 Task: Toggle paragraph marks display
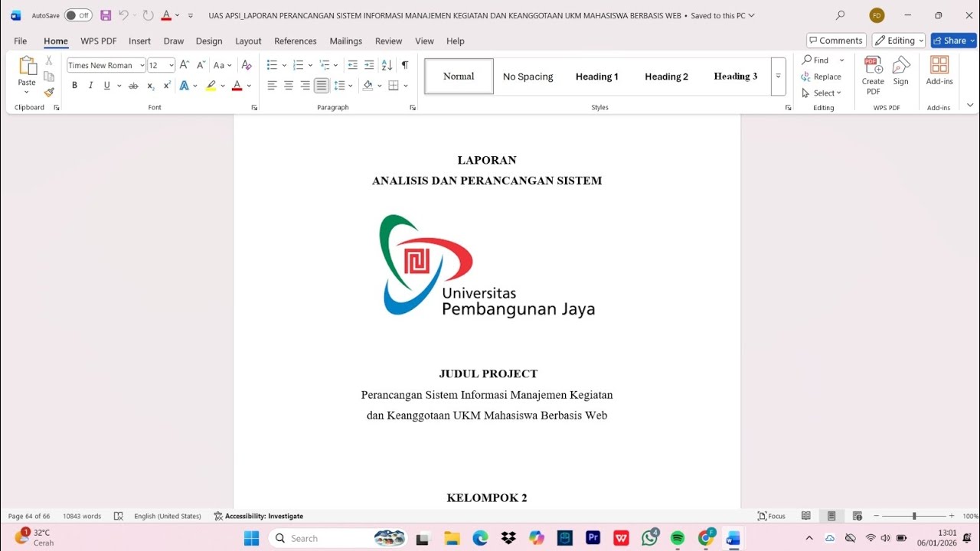pos(404,65)
